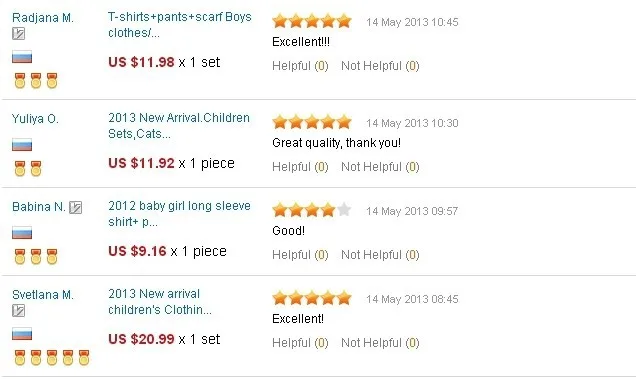Screen dimensions: 636x379
Task: Open Yuliya O.'s profile link
Action: click(35, 119)
